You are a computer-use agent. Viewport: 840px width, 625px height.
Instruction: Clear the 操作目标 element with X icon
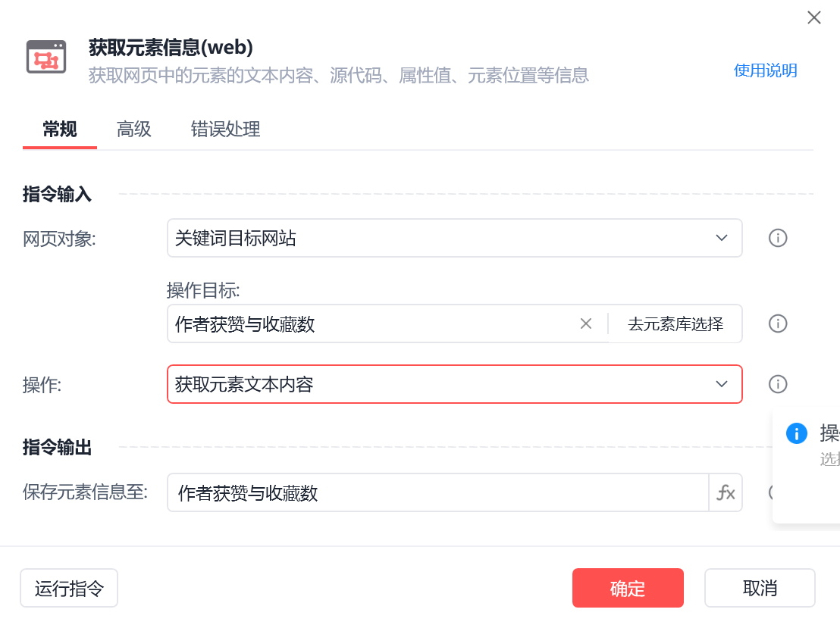click(x=585, y=323)
